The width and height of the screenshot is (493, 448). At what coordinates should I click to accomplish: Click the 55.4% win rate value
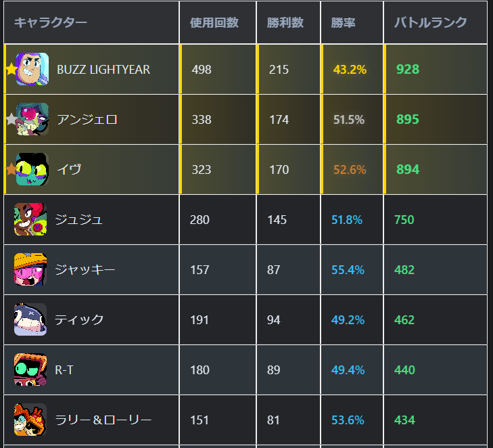[348, 270]
